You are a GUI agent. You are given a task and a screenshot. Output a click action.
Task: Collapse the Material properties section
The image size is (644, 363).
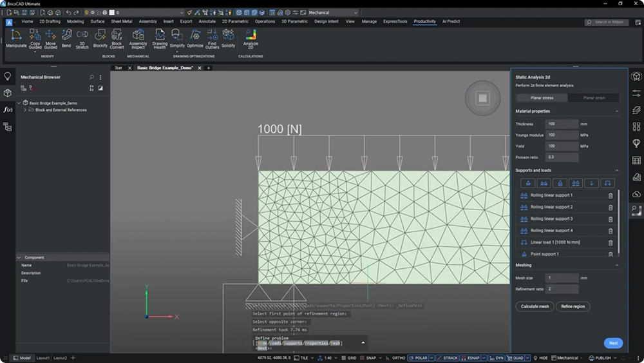pos(617,112)
